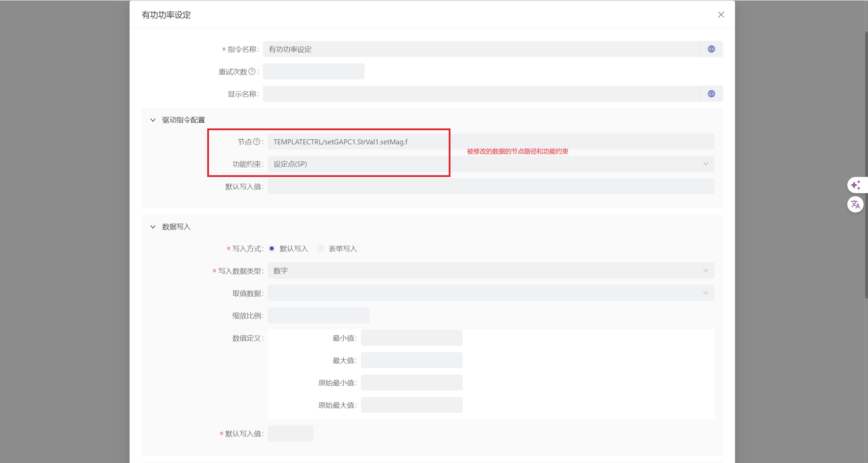Collapse the 驱动指令配置 section
The image size is (868, 463).
coord(153,120)
